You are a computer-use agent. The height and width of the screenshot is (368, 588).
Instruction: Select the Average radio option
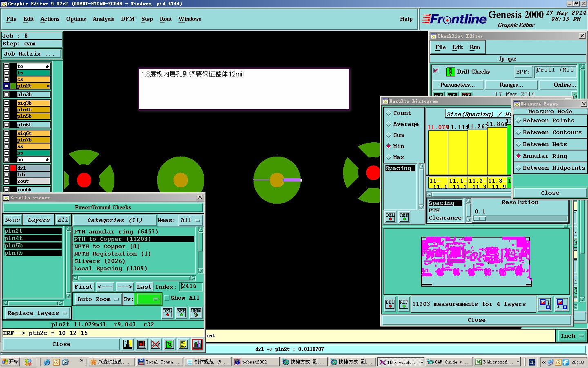389,124
